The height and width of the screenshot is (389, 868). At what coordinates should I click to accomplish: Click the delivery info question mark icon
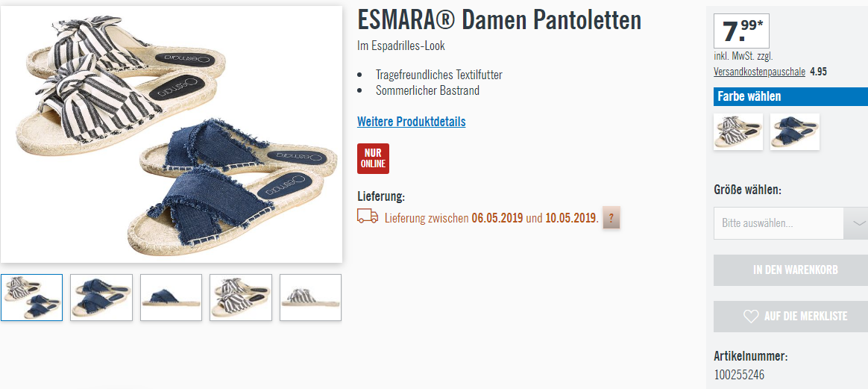611,217
